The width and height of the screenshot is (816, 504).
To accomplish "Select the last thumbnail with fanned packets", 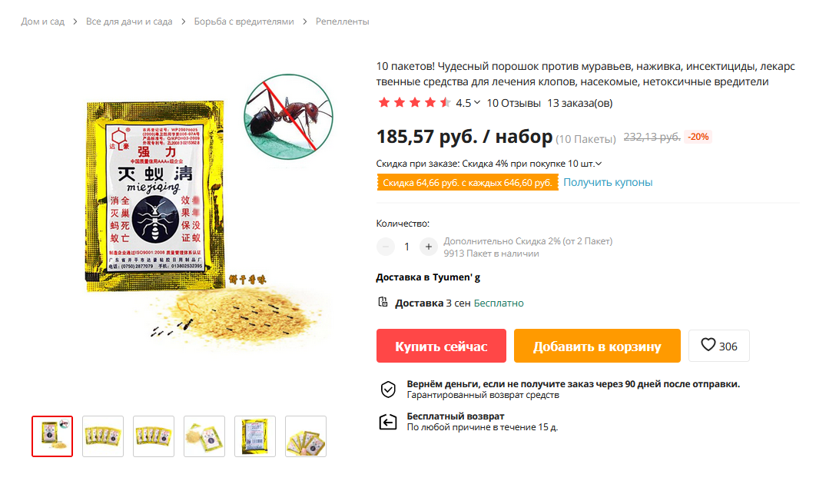I will (x=306, y=436).
